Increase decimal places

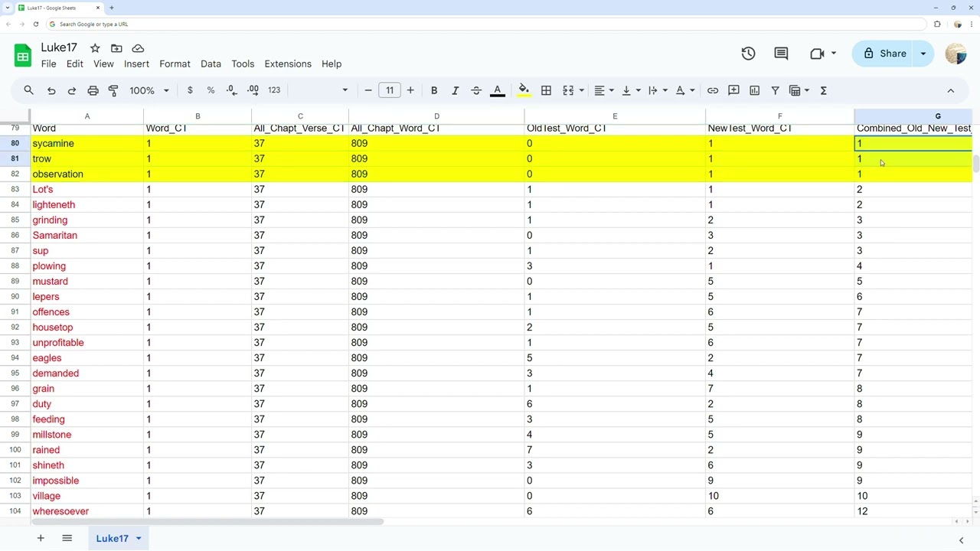coord(253,90)
